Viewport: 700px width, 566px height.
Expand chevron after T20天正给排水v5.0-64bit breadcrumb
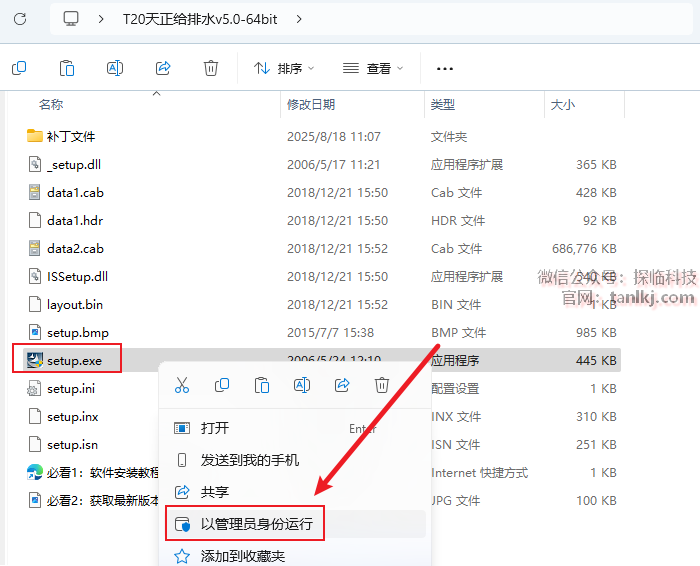299,19
